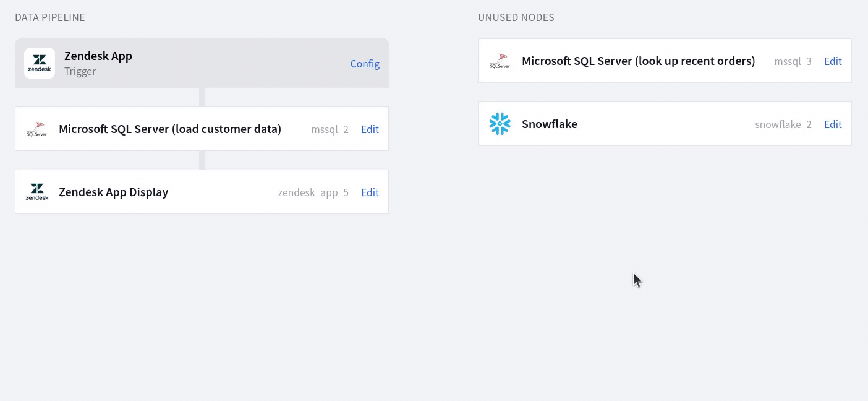The height and width of the screenshot is (401, 868).
Task: Click the mssql_3 node identifier
Action: click(793, 61)
